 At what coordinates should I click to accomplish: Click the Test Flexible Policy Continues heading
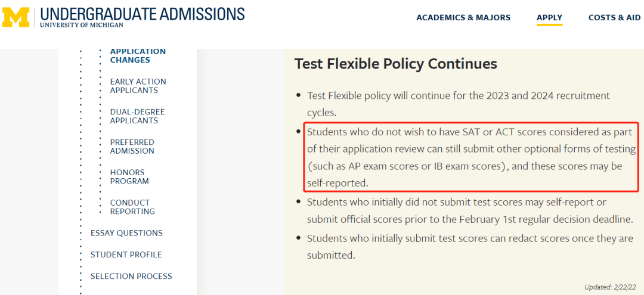(x=395, y=64)
